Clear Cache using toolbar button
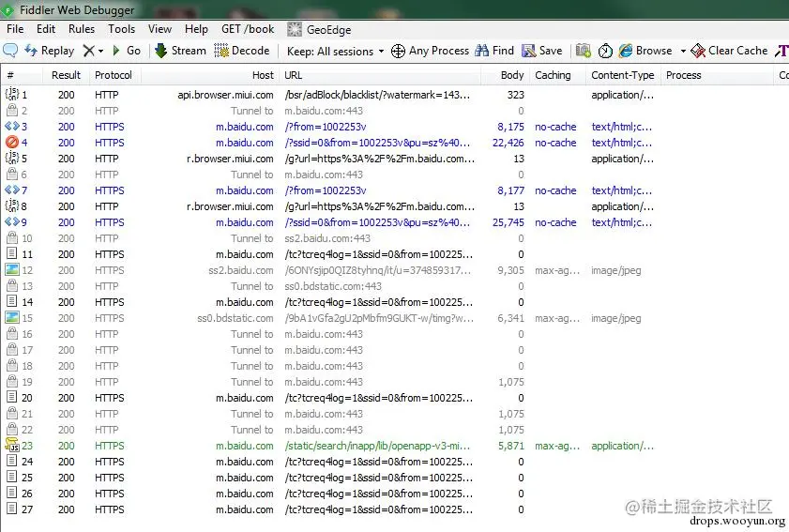Viewport: 789px width, 532px height. pos(729,51)
